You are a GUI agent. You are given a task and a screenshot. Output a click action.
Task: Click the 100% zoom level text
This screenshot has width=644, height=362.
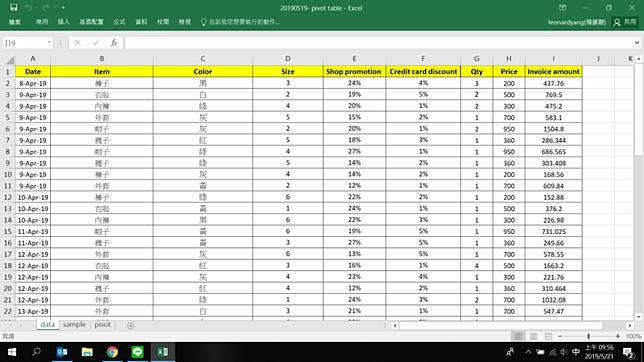click(x=633, y=336)
